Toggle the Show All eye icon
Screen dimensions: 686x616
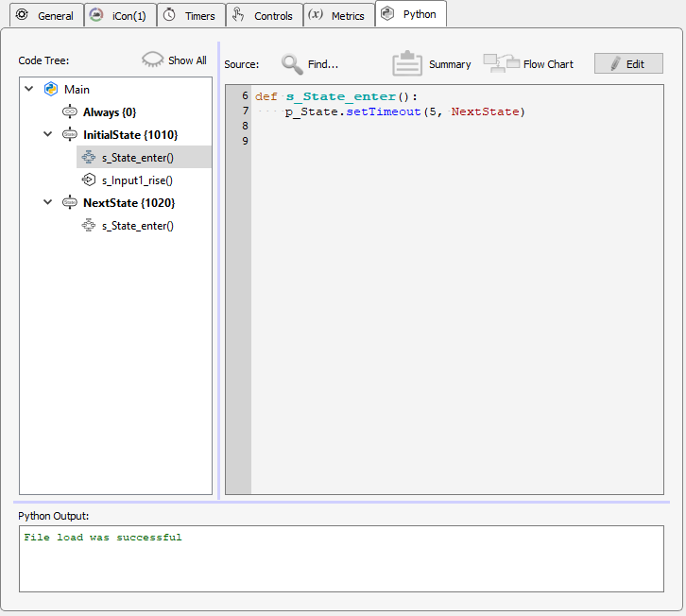click(x=152, y=60)
